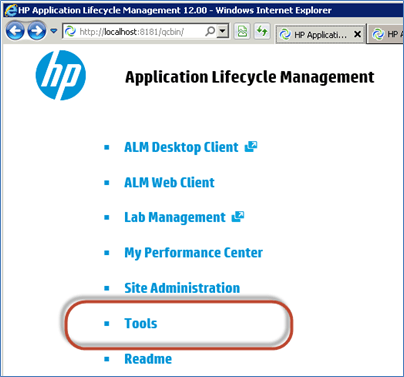Expand the address bar autocomplete dropdown arrow

tap(223, 32)
